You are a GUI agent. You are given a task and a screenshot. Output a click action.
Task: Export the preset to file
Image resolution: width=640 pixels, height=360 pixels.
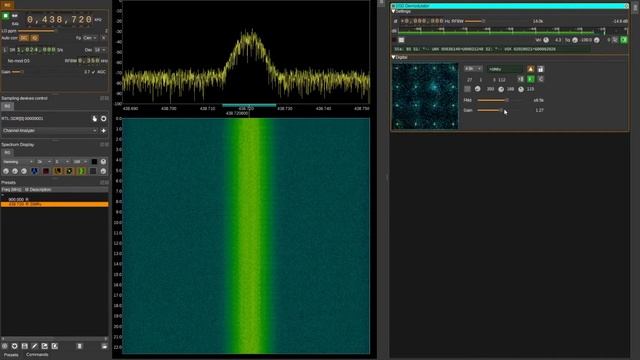44,346
